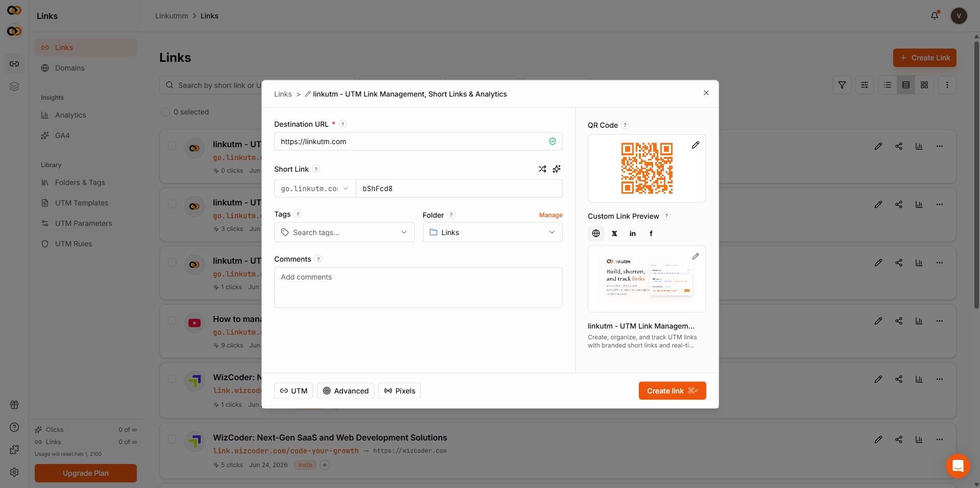Click the top-right Create Link button
980x488 pixels.
pyautogui.click(x=924, y=58)
